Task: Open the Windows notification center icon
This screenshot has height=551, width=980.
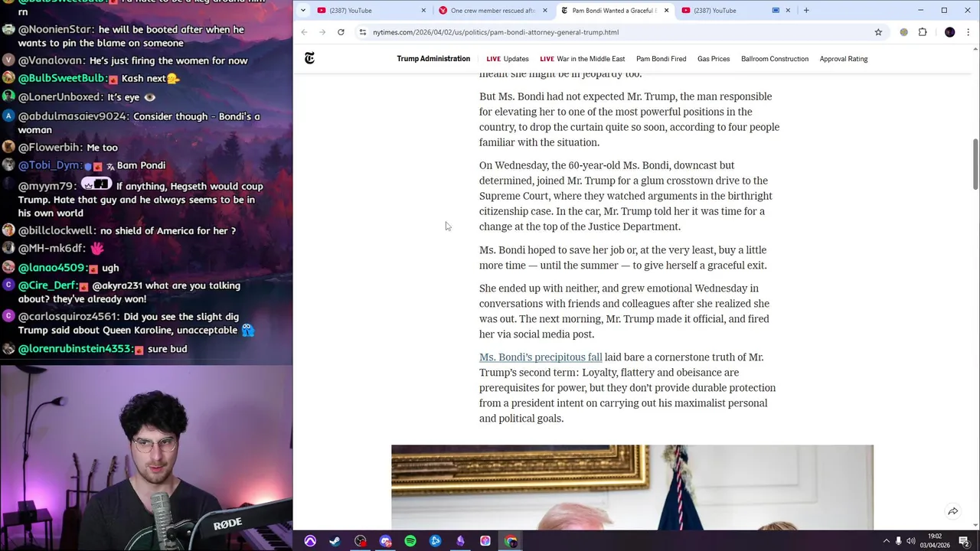Action: pyautogui.click(x=964, y=541)
